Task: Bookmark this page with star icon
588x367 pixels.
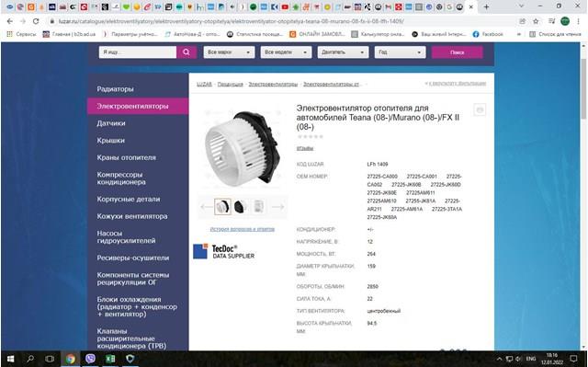Action: [536, 21]
